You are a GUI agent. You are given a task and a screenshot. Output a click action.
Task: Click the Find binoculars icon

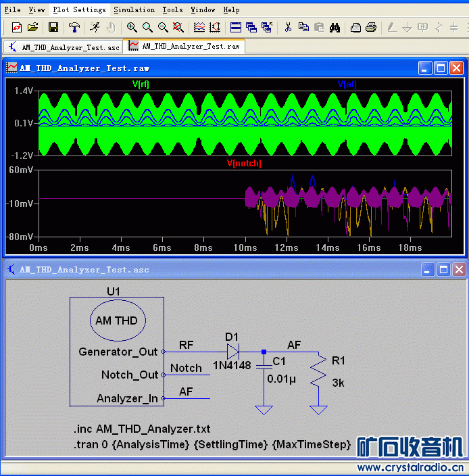coord(335,28)
